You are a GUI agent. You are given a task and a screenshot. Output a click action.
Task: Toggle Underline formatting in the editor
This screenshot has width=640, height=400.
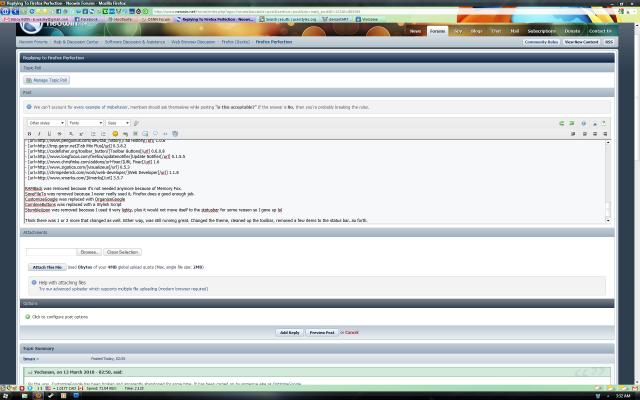49,134
